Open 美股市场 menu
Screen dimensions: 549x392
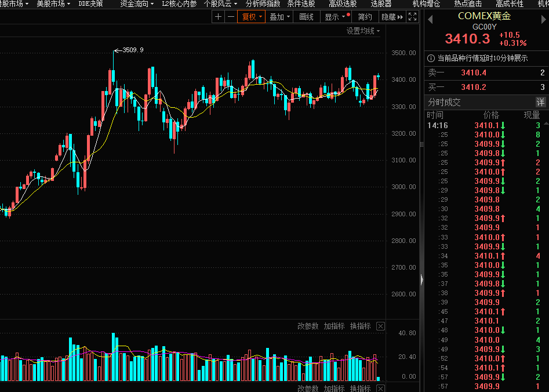tap(53, 4)
